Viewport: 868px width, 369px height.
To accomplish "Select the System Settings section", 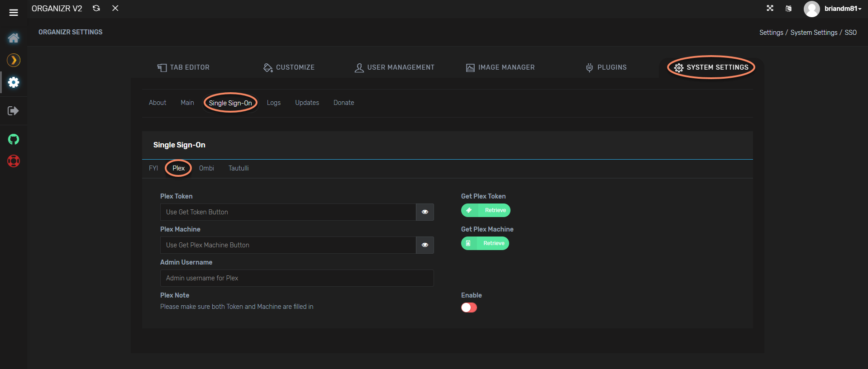I will tap(711, 67).
